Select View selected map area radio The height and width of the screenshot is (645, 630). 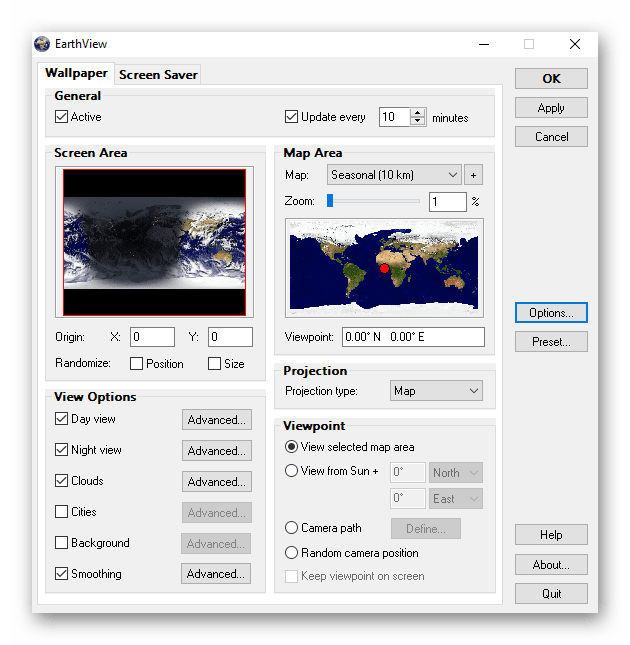coord(291,447)
